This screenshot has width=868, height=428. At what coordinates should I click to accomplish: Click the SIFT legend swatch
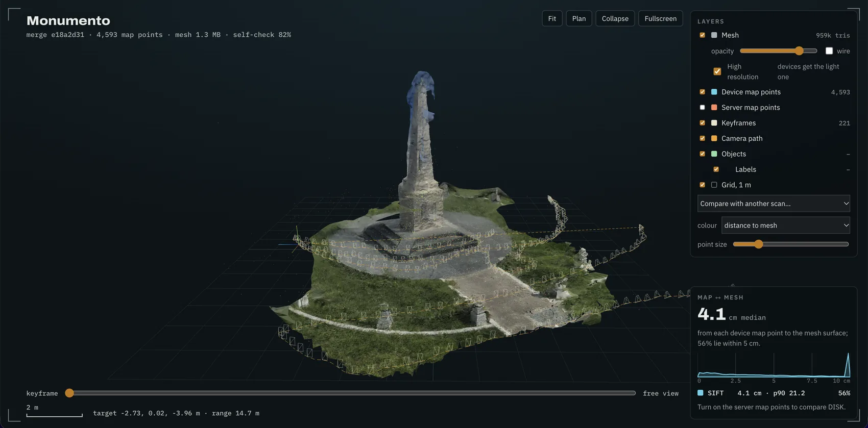pos(701,393)
